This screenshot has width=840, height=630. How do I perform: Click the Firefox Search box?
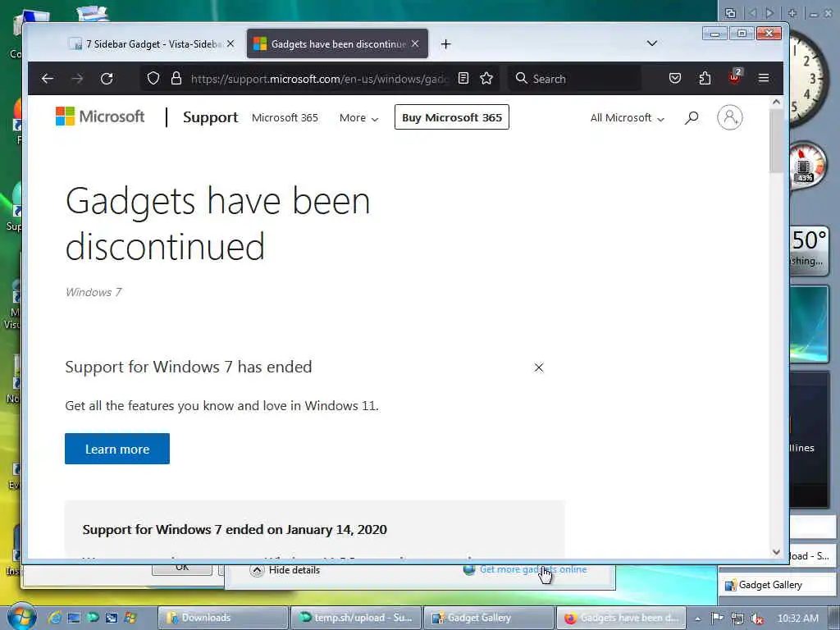[x=574, y=79]
